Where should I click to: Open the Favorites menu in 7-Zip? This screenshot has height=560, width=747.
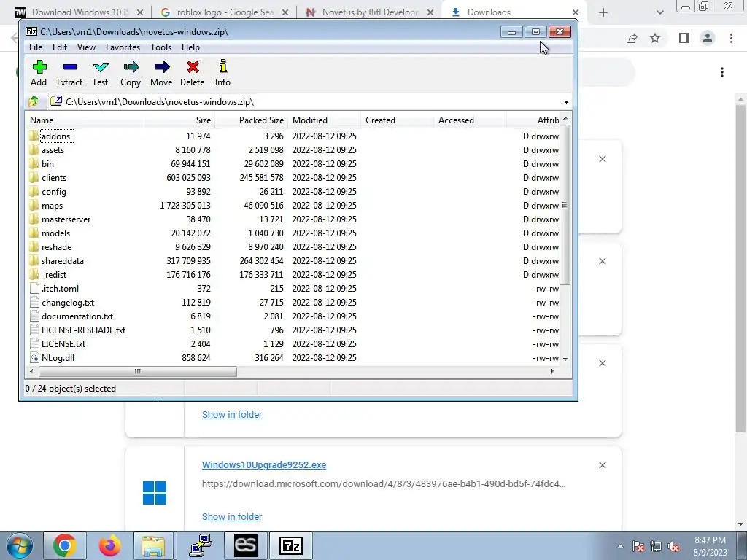(x=123, y=47)
